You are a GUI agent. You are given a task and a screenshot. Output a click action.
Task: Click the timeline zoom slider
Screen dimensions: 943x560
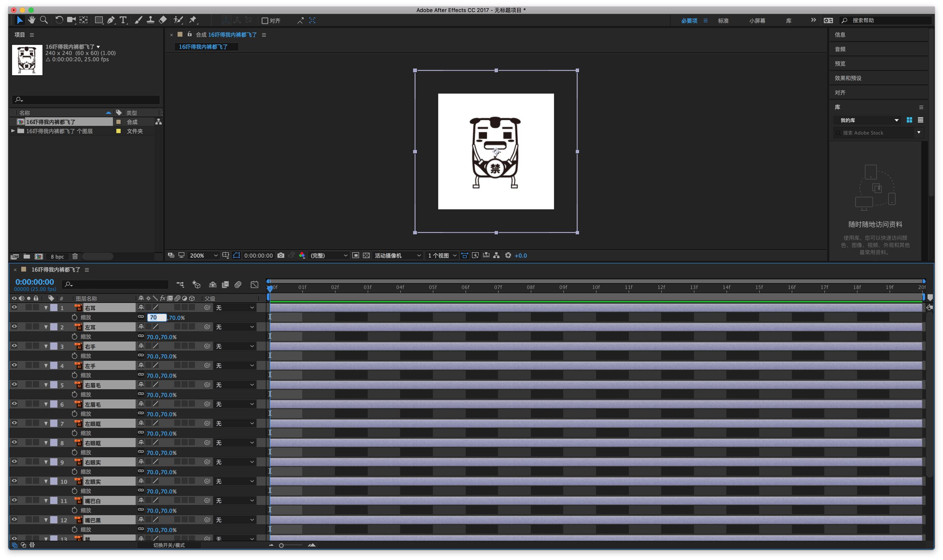(282, 545)
